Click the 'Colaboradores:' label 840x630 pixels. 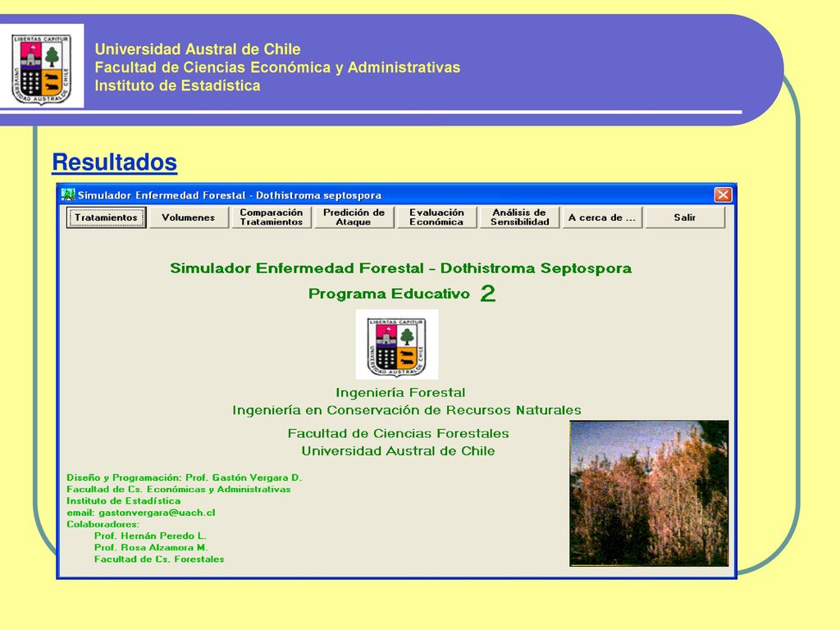(x=103, y=524)
